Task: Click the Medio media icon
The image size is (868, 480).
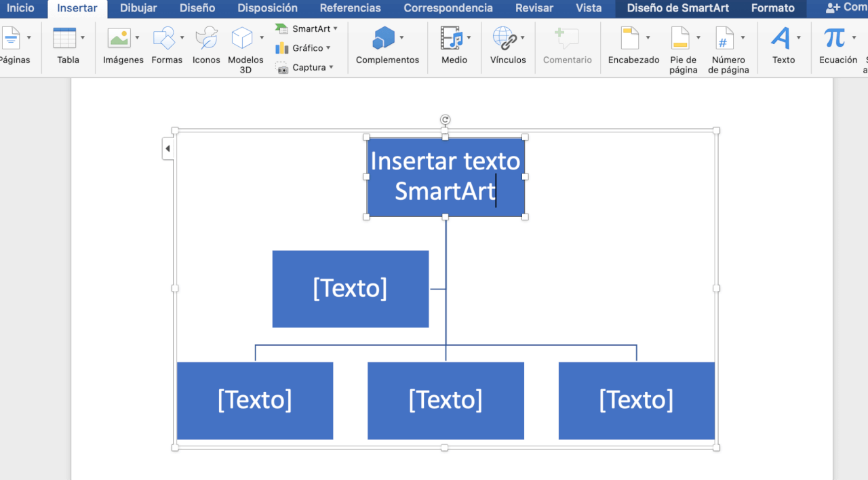Action: [451, 38]
